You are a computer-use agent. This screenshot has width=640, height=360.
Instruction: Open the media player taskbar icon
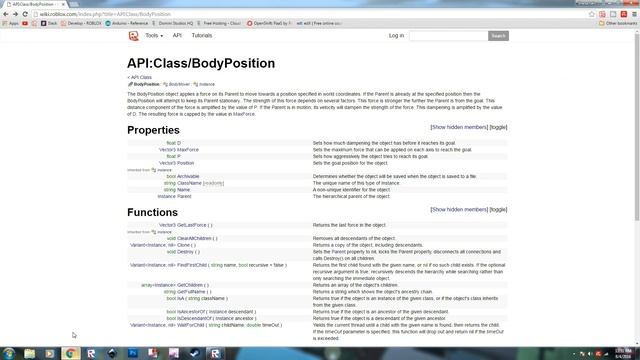point(50,353)
